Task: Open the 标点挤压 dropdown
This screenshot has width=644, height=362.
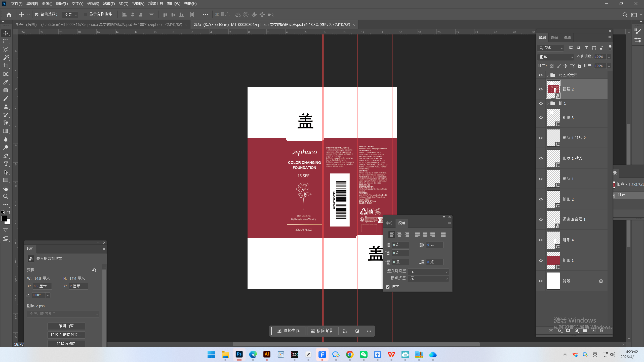Action: click(428, 279)
